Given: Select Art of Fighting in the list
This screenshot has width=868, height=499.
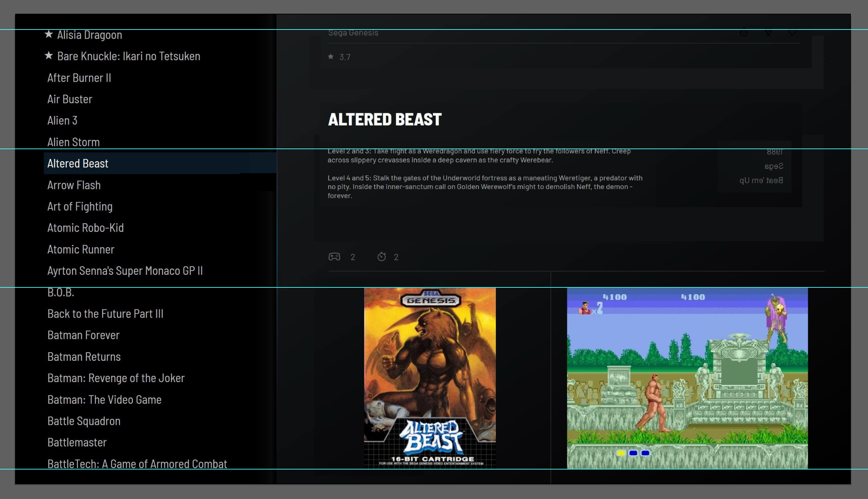Looking at the screenshot, I should point(80,206).
